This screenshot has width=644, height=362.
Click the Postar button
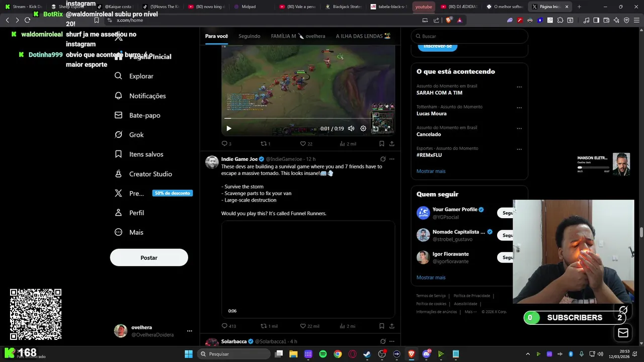149,257
